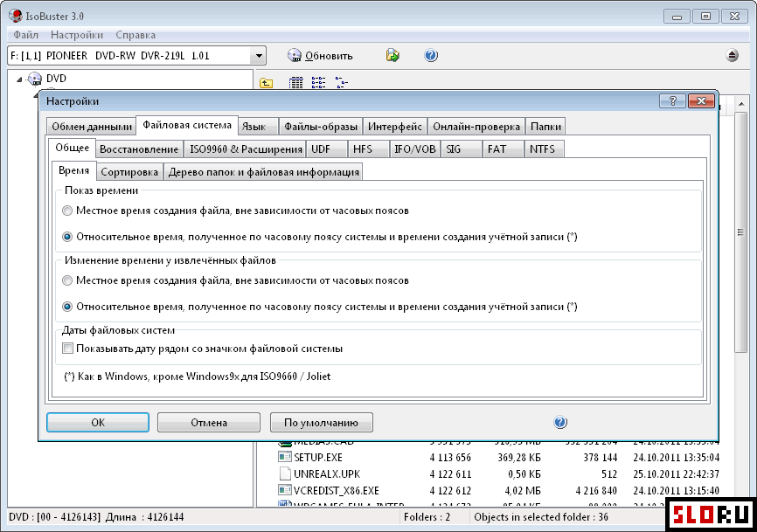757x532 pixels.
Task: Go up one folder level icon
Action: click(x=266, y=83)
